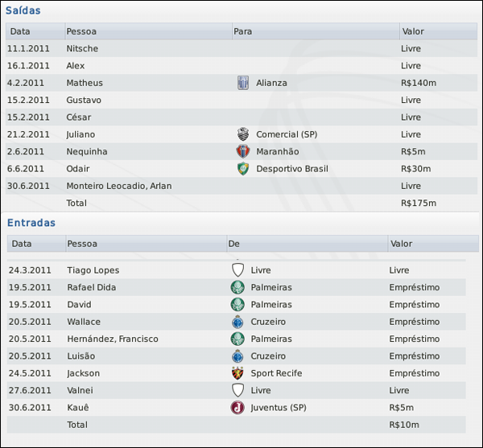Viewport: 483px width, 448px height.
Task: Open Monteiro Leocadio, Arlan entry
Action: pyautogui.click(x=118, y=186)
